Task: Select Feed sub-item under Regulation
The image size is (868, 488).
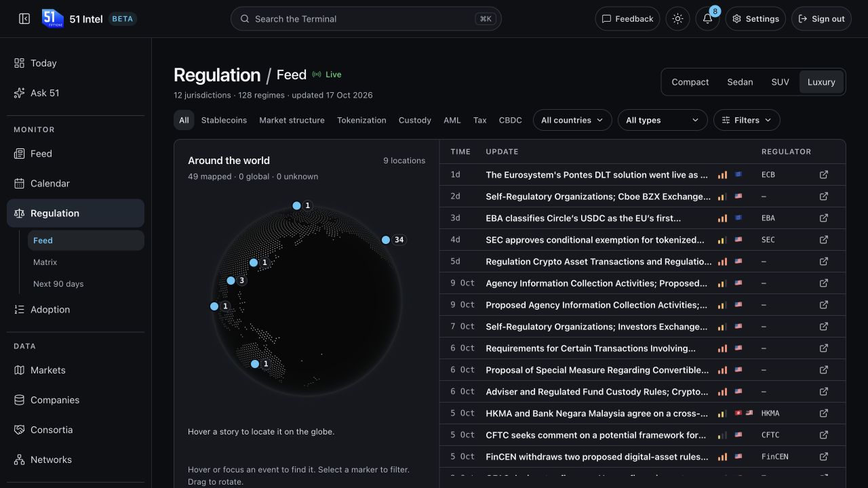Action: (x=85, y=241)
